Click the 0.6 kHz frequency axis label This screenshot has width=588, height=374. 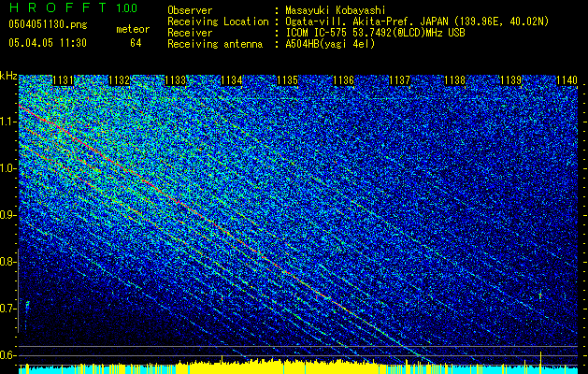tap(8, 355)
